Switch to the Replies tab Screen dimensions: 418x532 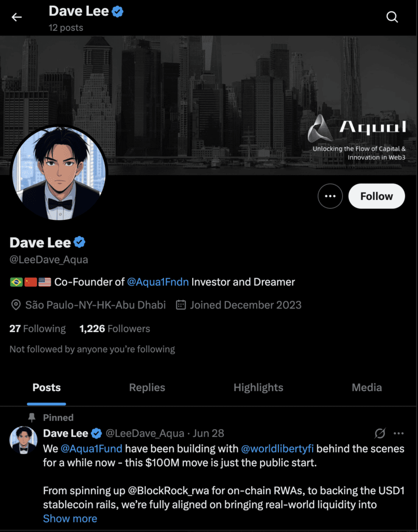click(147, 388)
